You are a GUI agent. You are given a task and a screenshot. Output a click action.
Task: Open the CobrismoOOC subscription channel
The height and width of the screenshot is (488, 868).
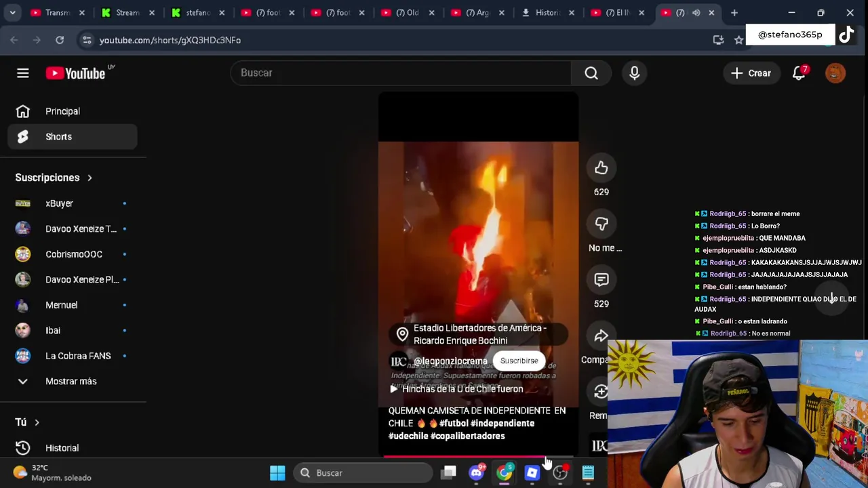[73, 254]
